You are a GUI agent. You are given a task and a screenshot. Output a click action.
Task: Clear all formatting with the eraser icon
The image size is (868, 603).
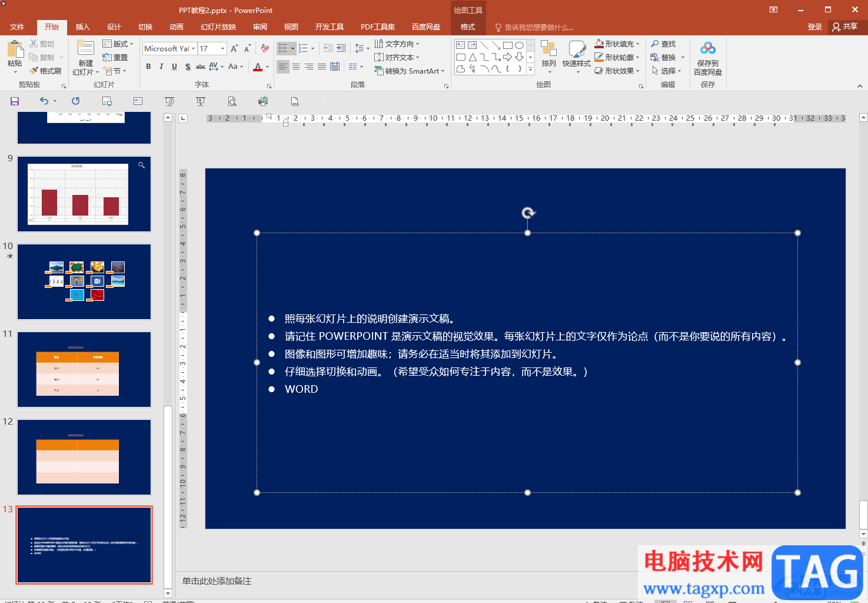click(265, 48)
